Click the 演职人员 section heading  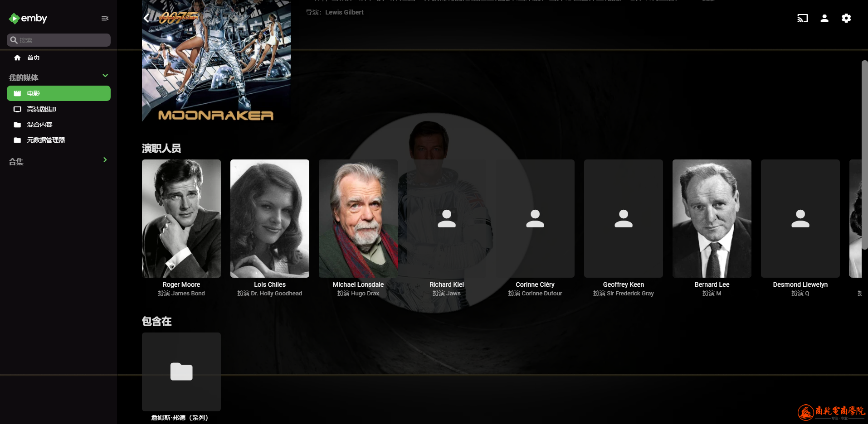point(161,149)
